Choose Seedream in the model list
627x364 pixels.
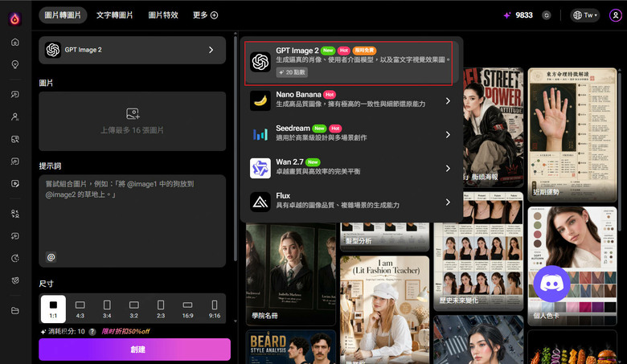click(x=351, y=134)
